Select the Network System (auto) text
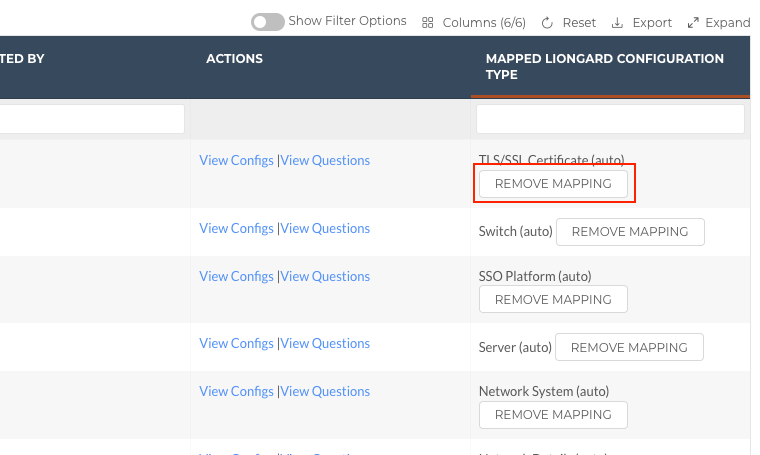760x455 pixels. tap(544, 391)
